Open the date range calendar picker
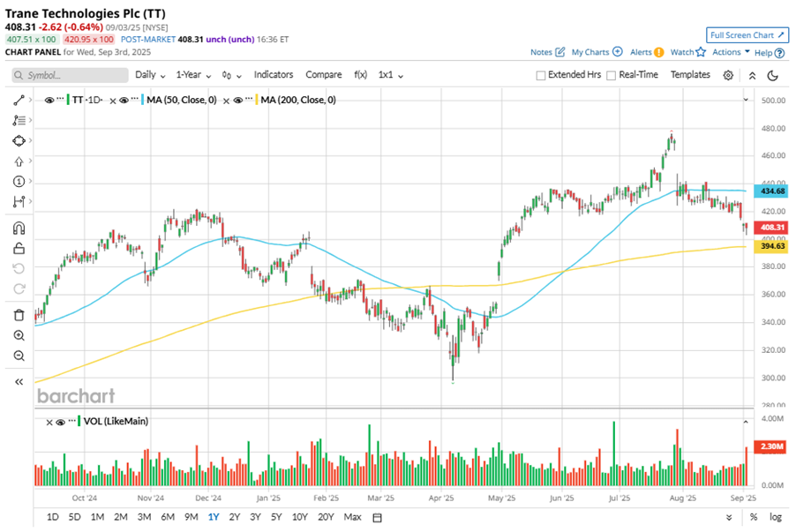This screenshot has height=532, width=796. [377, 517]
